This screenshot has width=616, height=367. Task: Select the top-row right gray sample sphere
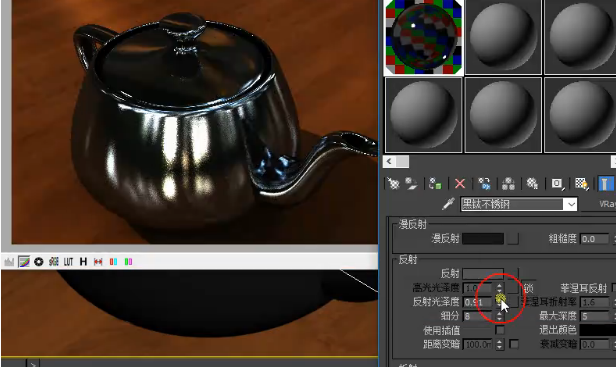pyautogui.click(x=580, y=37)
